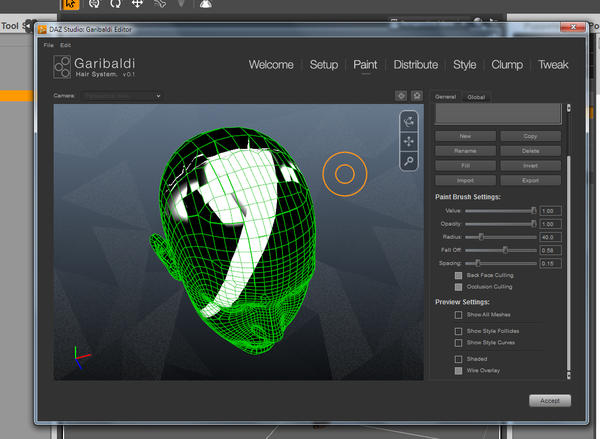The height and width of the screenshot is (439, 600).
Task: Enable Show All Meshes
Action: pyautogui.click(x=458, y=315)
